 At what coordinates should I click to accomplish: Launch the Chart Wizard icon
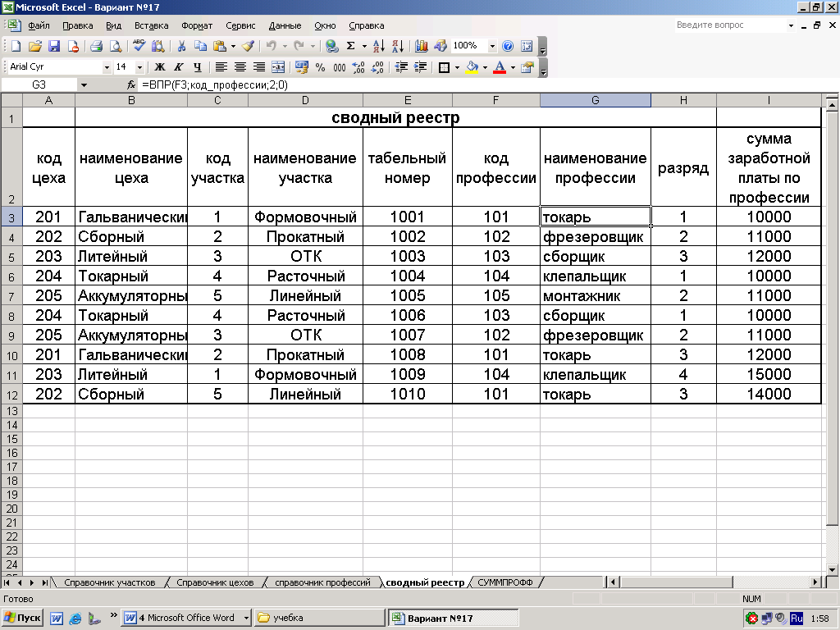pos(422,46)
